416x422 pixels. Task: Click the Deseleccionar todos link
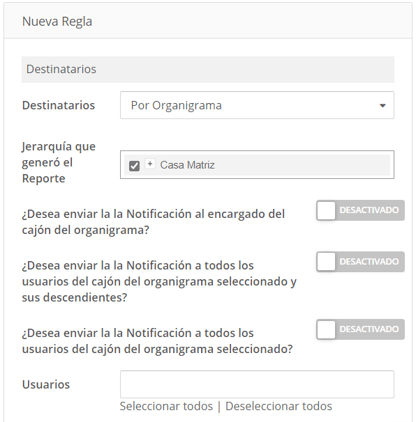(279, 406)
